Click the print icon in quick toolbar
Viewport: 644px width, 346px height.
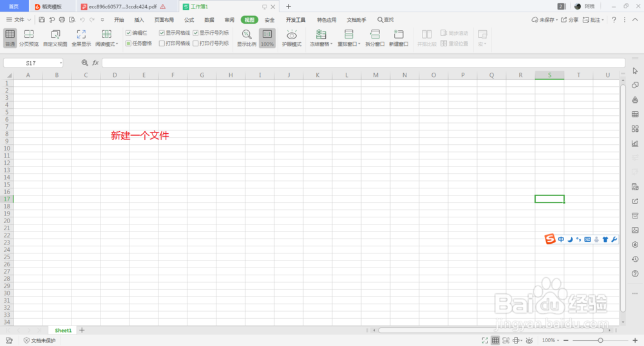62,20
